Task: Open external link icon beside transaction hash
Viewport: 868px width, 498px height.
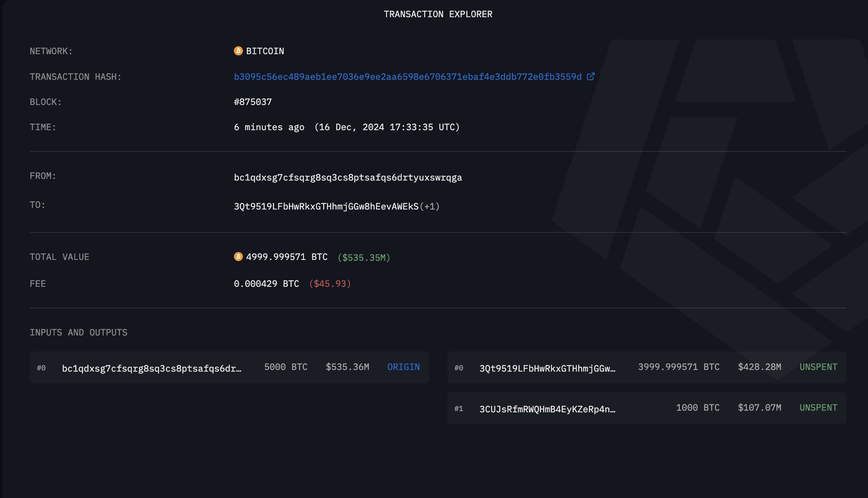Action: (x=591, y=76)
